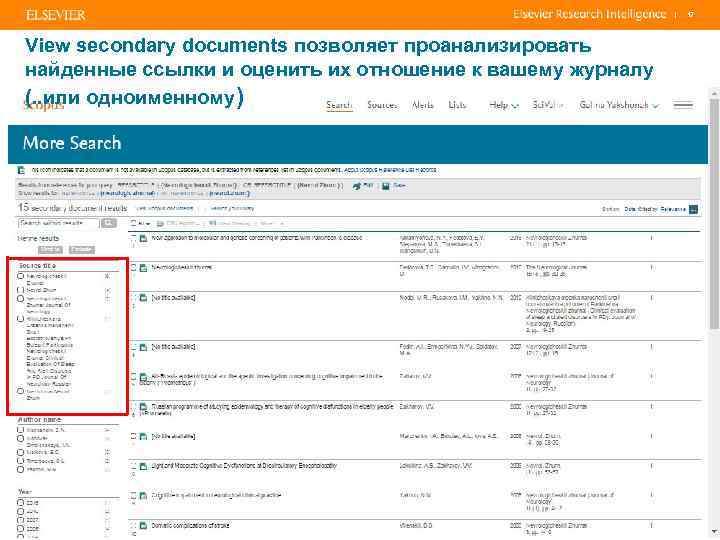Check Zhurnal Journal Of Neurology source filter
The width and height of the screenshot is (720, 540).
21,299
